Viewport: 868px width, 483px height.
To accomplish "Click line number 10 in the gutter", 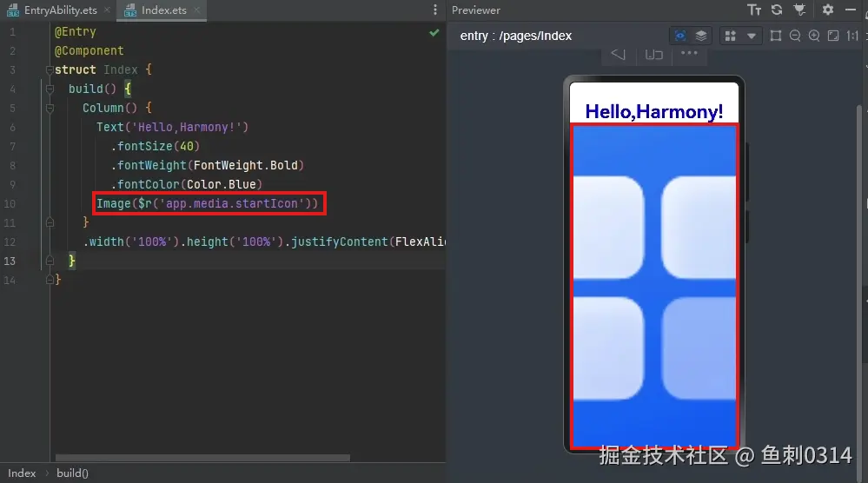I will pos(10,203).
